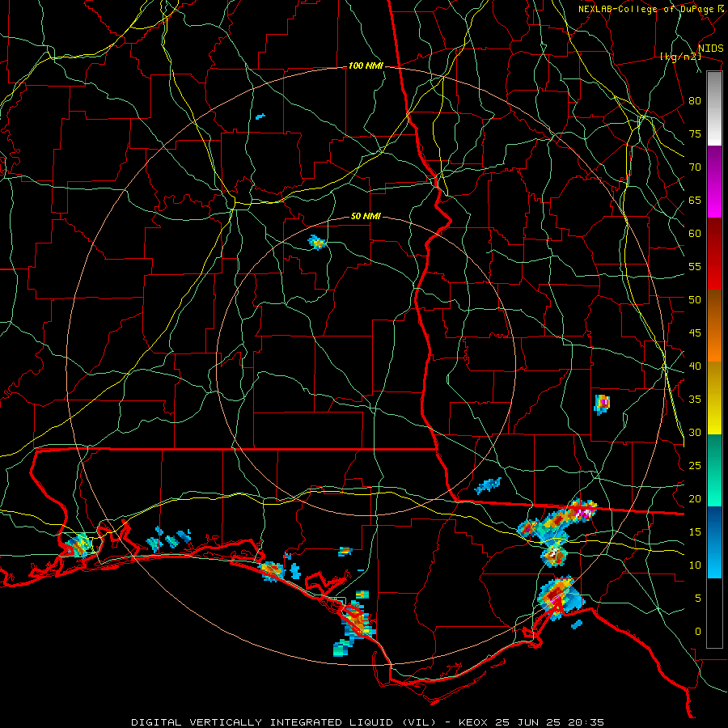Viewport: 728px width, 728px height.
Task: Click the scale value 0
Action: [x=698, y=632]
